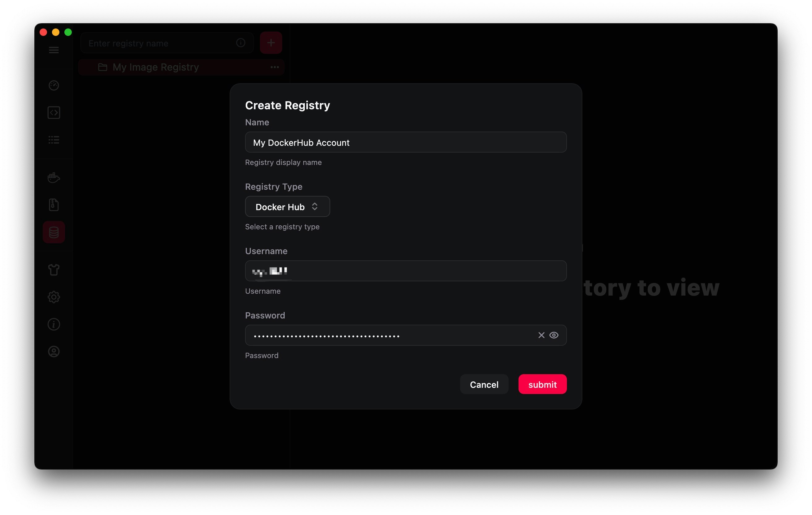Open the archive file sidebar icon
This screenshot has width=812, height=515.
coord(54,204)
